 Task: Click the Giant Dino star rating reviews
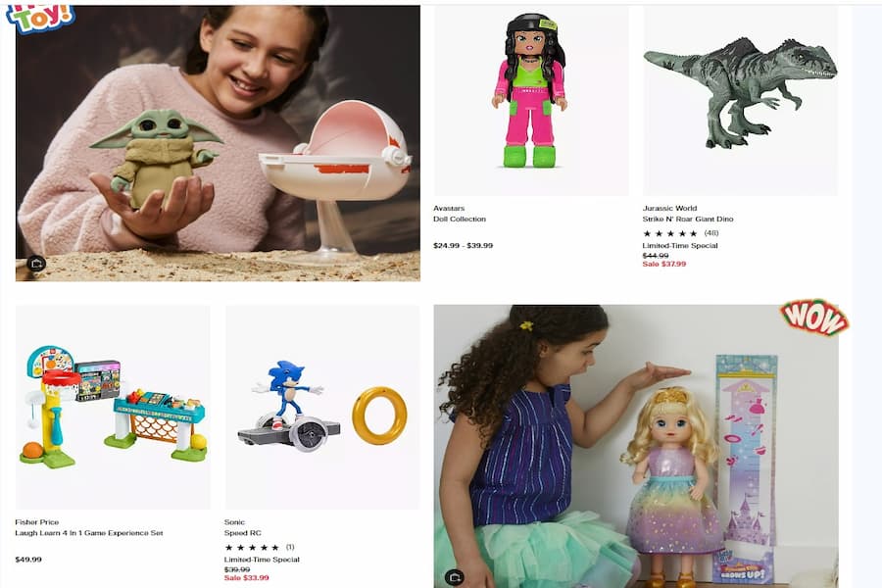pos(681,233)
